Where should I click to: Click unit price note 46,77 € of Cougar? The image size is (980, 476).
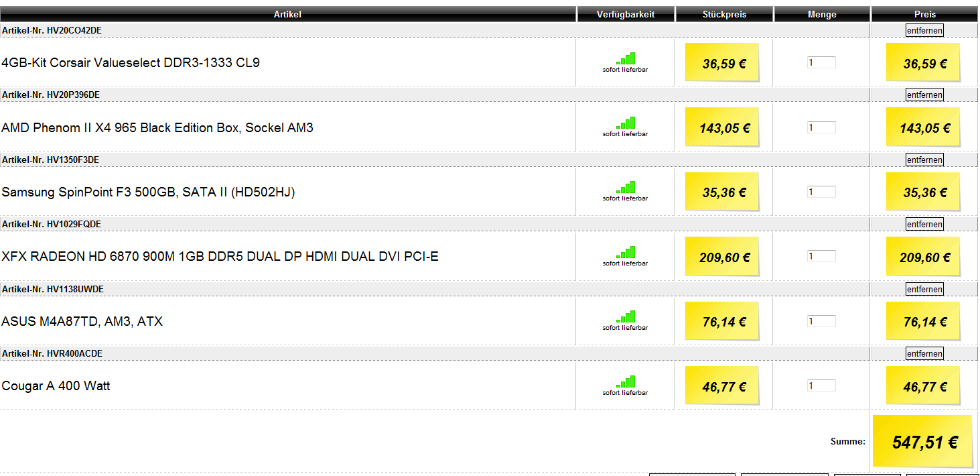tap(722, 385)
